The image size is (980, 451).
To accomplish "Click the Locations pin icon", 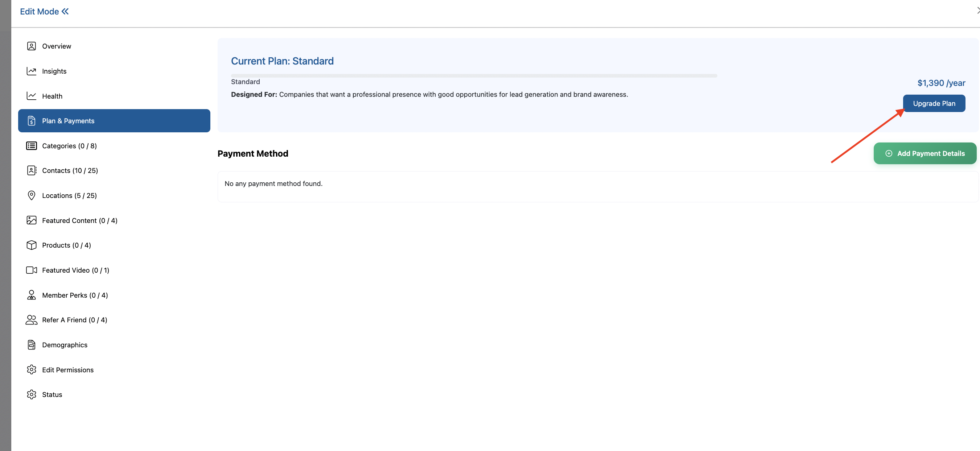I will (x=32, y=195).
